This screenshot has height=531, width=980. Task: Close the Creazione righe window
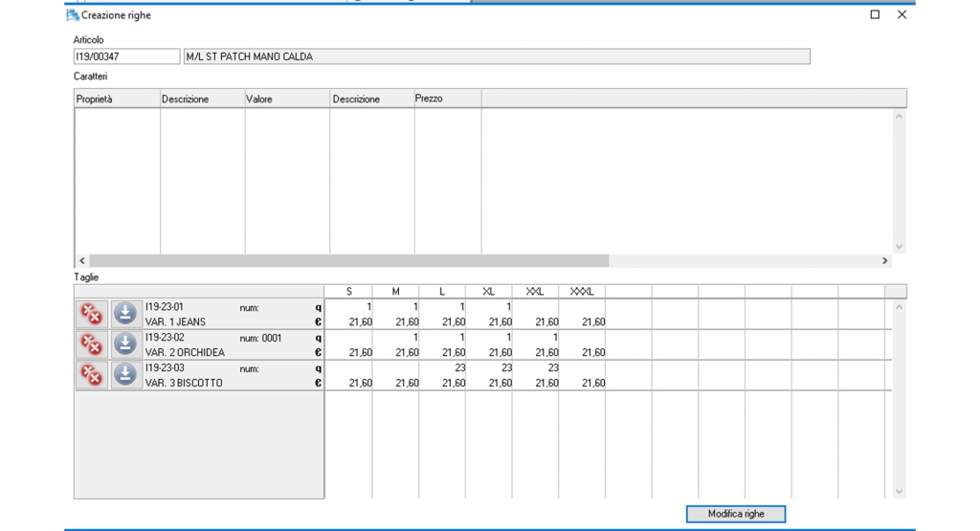(x=902, y=14)
